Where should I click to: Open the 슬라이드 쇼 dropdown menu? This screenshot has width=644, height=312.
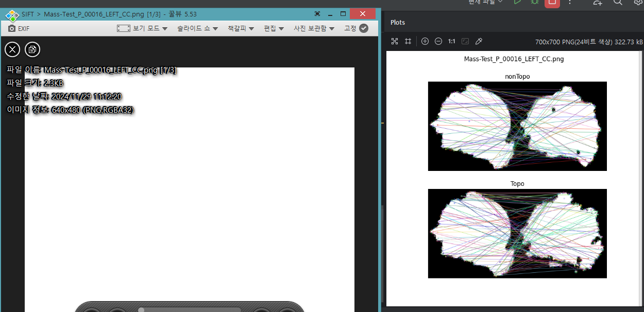[197, 28]
